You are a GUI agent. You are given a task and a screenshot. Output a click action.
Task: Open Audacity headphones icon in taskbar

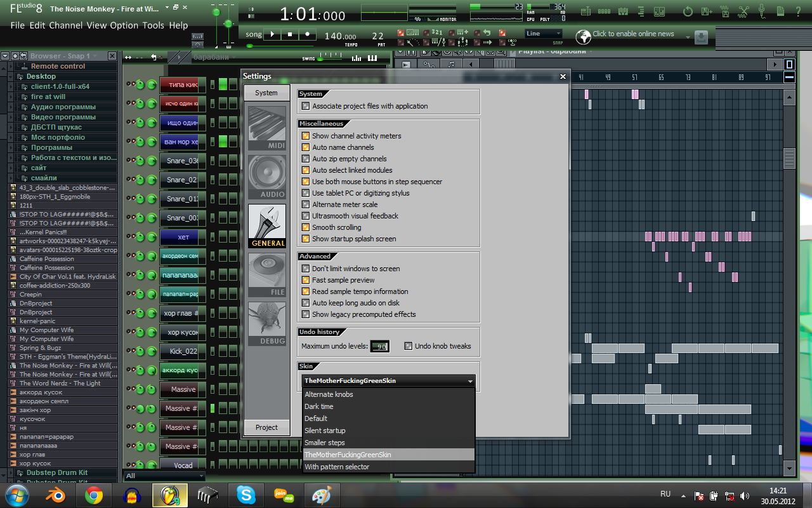131,495
